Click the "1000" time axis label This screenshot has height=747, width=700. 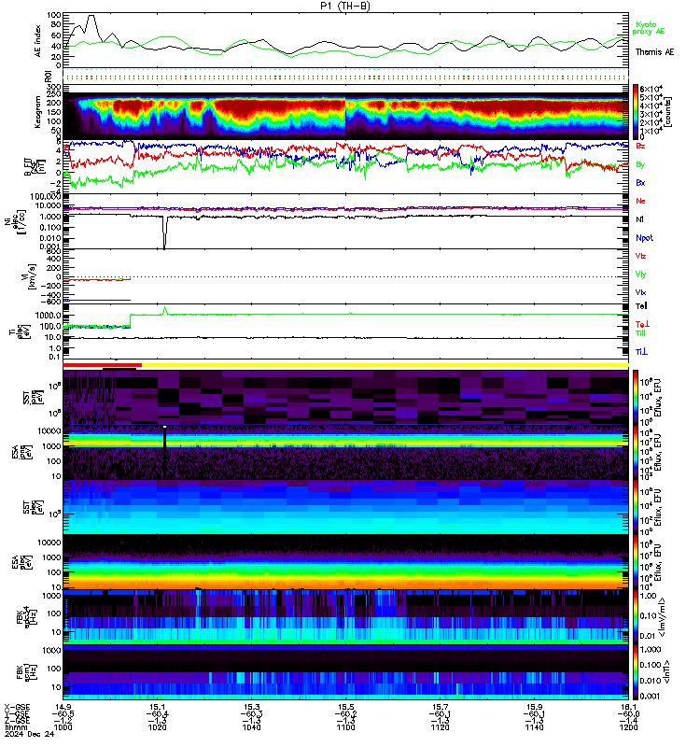tap(63, 727)
